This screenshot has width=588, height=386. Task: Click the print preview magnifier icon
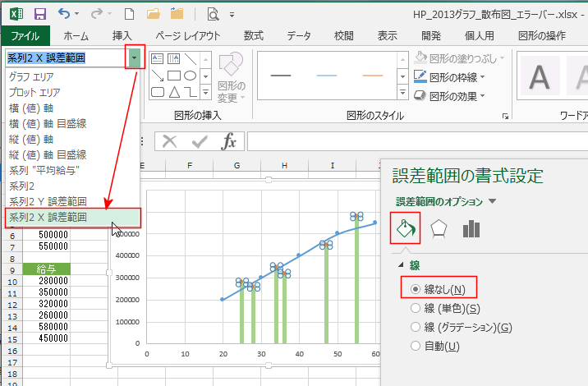click(x=213, y=14)
